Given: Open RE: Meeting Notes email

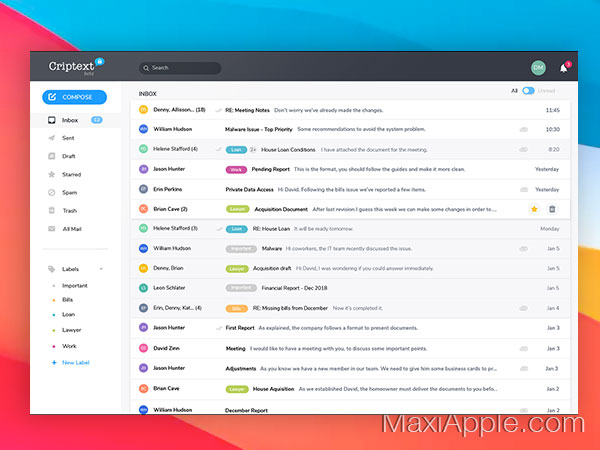Looking at the screenshot, I should click(350, 110).
